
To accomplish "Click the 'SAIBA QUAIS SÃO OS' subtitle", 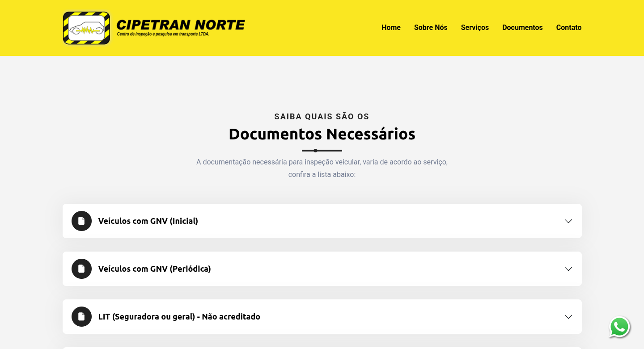I will pos(322,117).
